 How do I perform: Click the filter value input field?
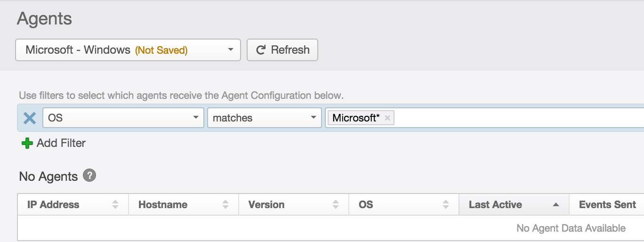(518, 118)
